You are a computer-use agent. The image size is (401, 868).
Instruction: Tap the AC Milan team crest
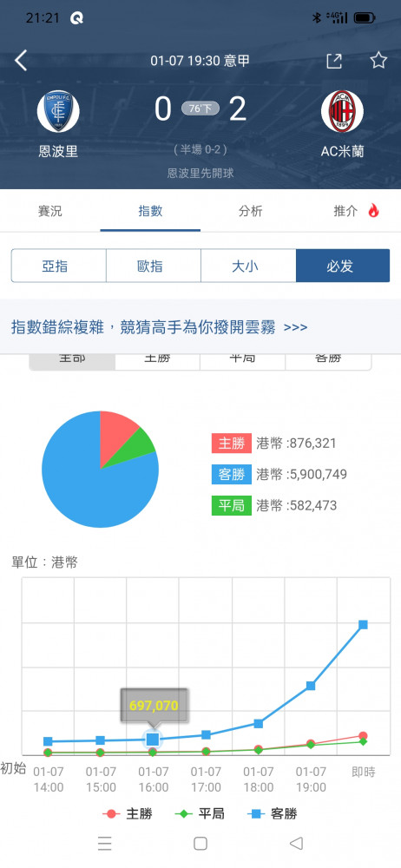coord(342,111)
